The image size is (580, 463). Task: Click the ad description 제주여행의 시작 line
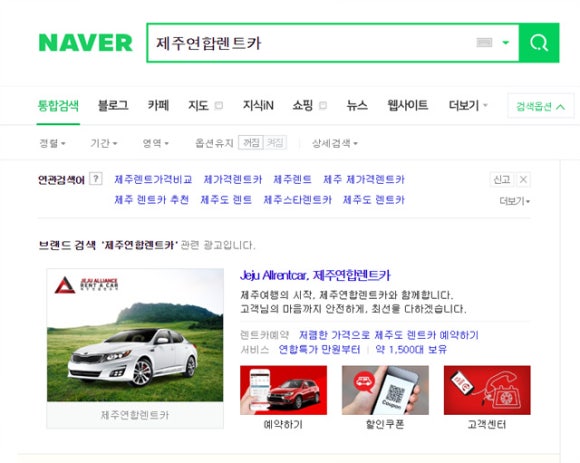(347, 295)
